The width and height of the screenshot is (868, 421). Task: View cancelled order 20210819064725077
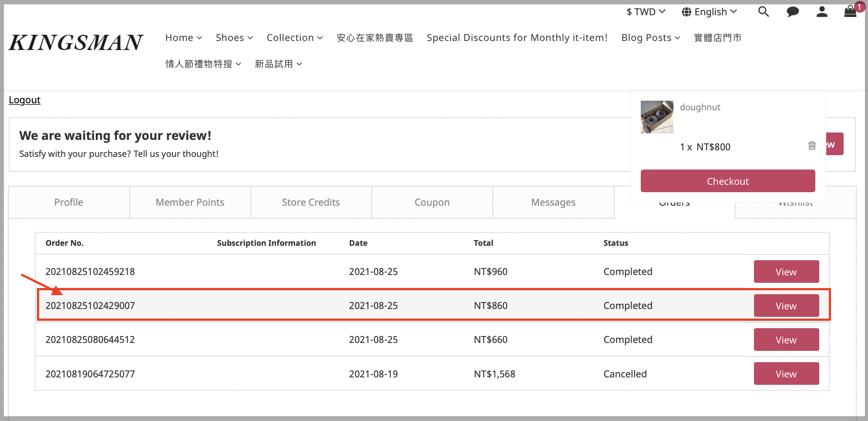coord(786,373)
